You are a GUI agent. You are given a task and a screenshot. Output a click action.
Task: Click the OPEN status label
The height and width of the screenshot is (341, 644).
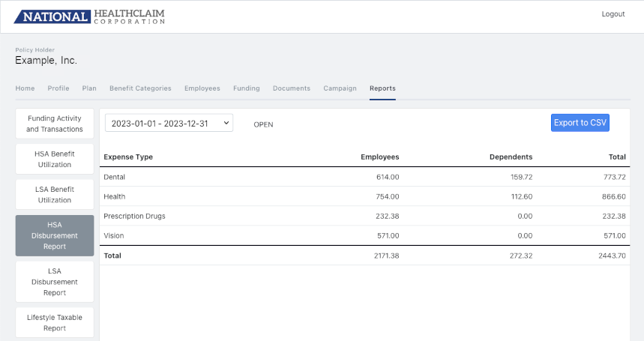(263, 124)
